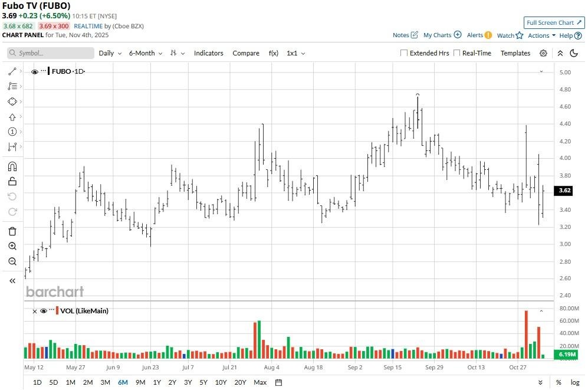Click the black FUBO series color swatch
The height and width of the screenshot is (390, 588).
(49, 71)
